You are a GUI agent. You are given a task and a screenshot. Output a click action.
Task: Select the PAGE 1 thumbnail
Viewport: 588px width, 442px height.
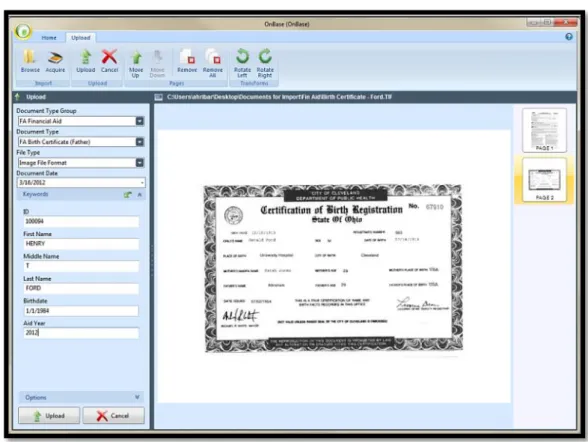(544, 130)
